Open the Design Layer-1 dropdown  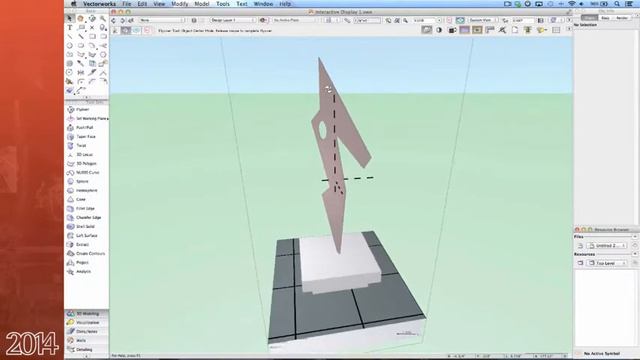[233, 20]
